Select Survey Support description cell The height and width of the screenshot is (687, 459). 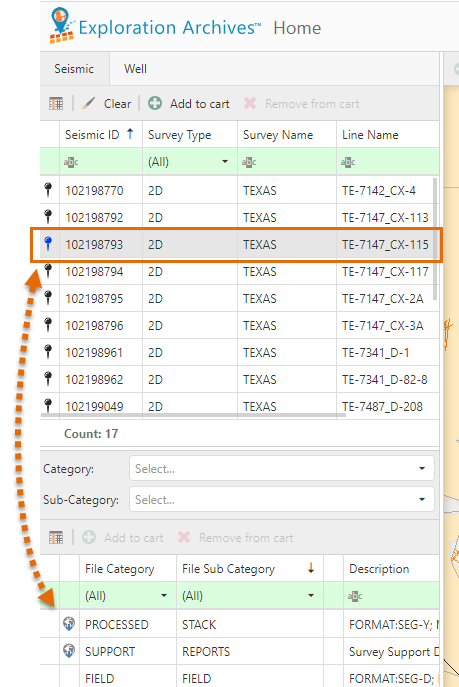pyautogui.click(x=391, y=652)
